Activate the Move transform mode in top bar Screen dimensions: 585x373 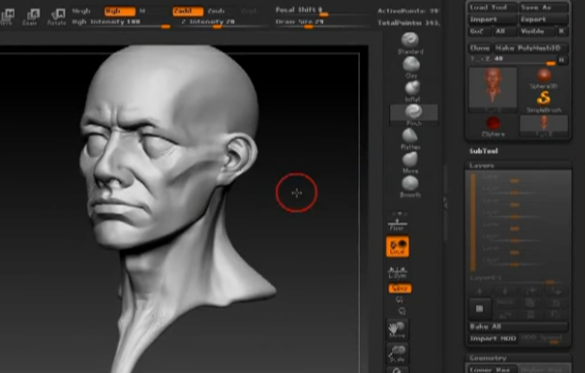(7, 17)
